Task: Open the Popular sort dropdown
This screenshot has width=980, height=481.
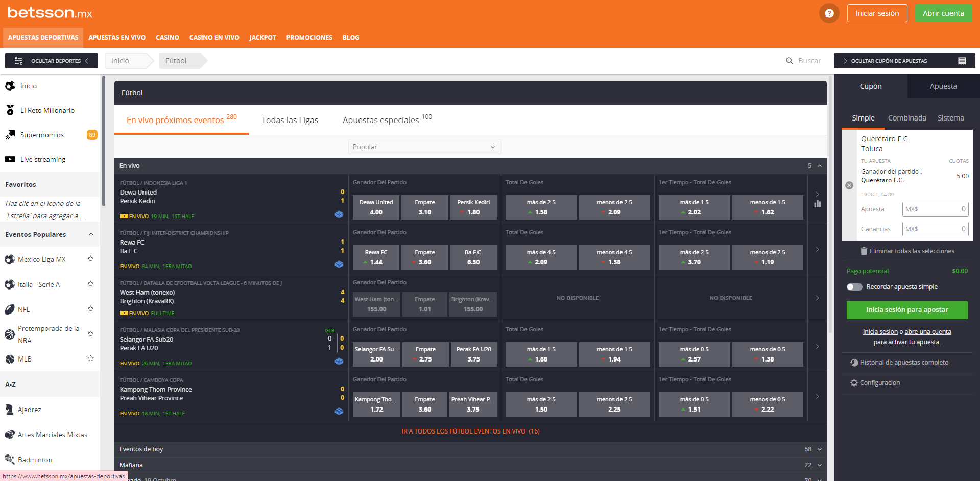Action: pos(424,147)
